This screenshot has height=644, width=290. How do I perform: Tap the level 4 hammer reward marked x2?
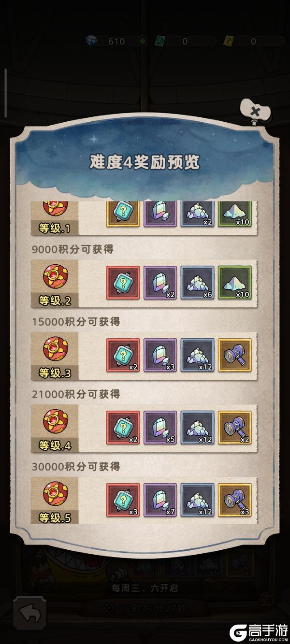point(235,428)
